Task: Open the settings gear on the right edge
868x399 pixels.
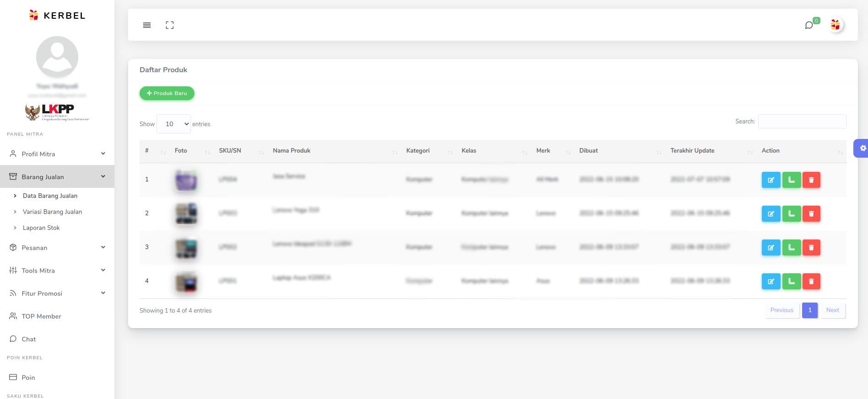Action: (x=862, y=148)
